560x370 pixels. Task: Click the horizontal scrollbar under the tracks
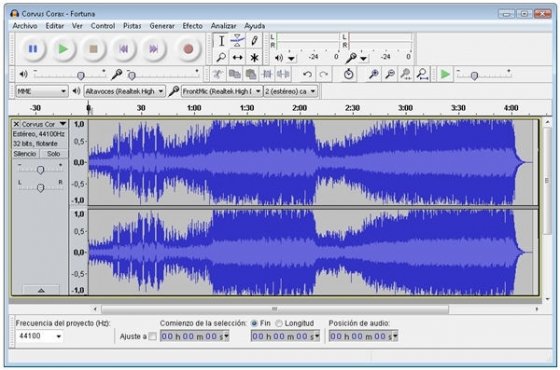[275, 309]
